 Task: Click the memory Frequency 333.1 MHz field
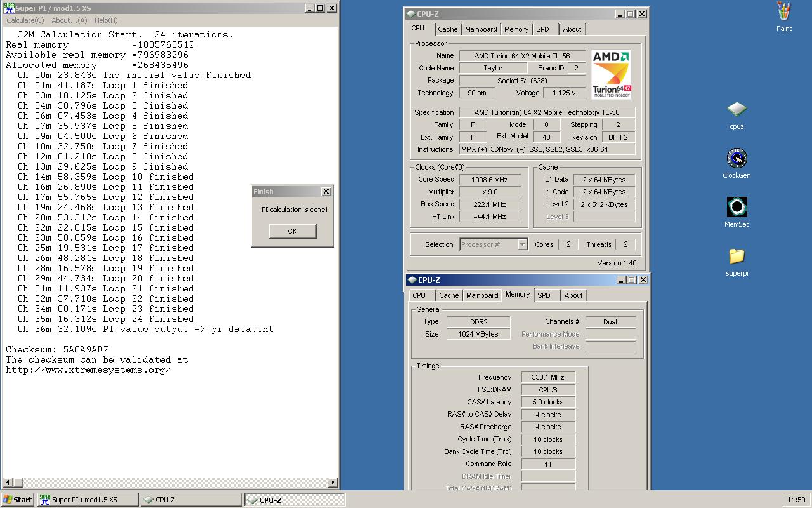pyautogui.click(x=548, y=377)
